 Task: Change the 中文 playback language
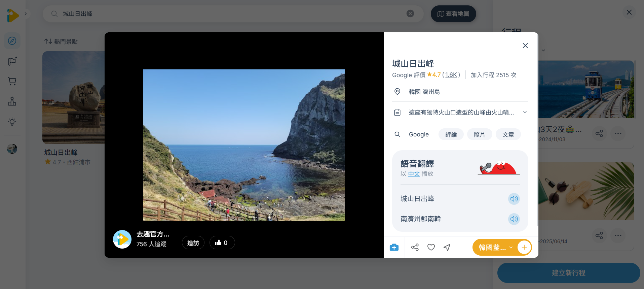click(x=414, y=174)
